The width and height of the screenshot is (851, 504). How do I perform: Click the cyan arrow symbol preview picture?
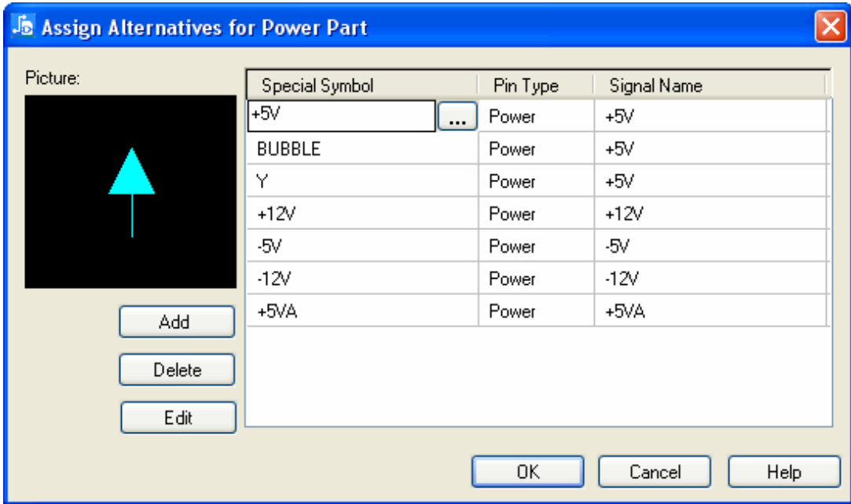130,192
